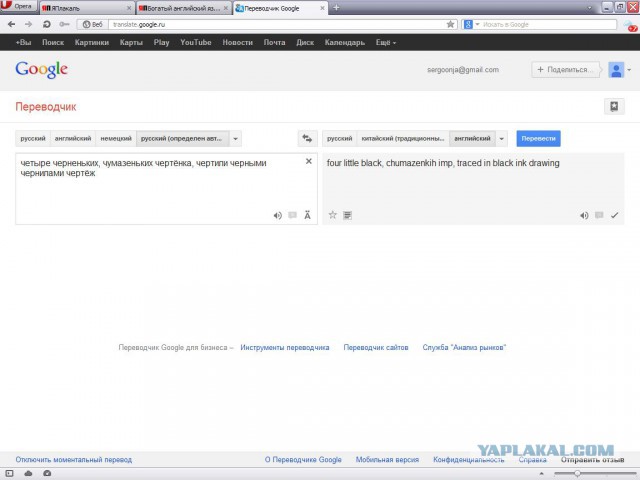
Task: Go forward with the browser forward arrow
Action: 28,24
